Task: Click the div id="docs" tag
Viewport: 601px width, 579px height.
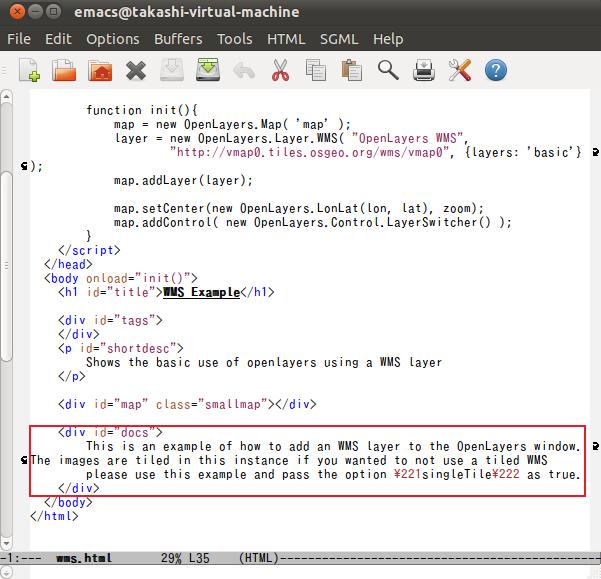Action: pos(110,433)
